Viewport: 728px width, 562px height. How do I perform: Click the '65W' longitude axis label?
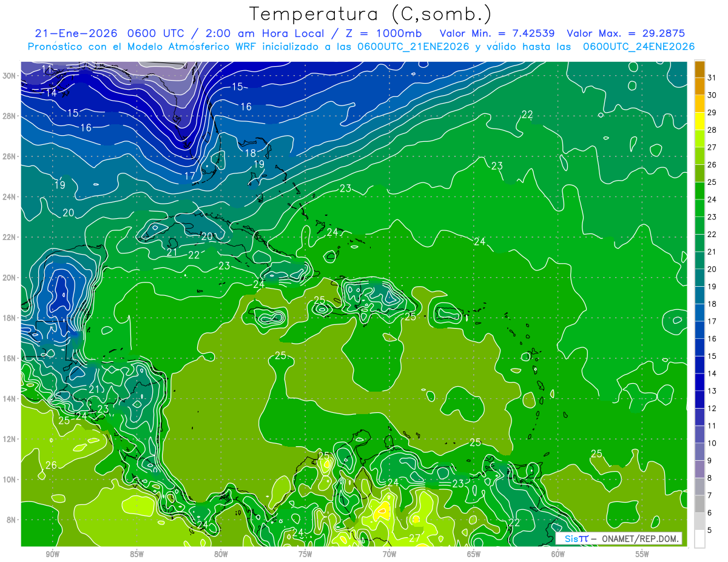pyautogui.click(x=474, y=555)
